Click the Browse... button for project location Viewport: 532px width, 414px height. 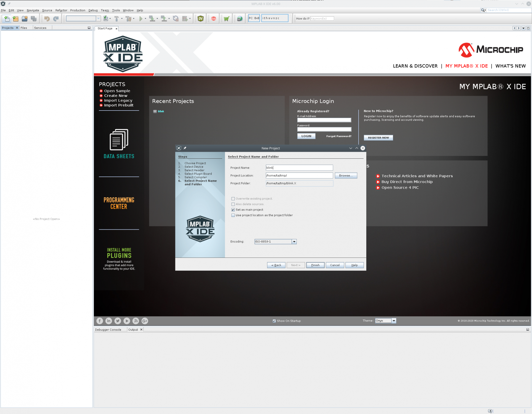[x=346, y=176]
